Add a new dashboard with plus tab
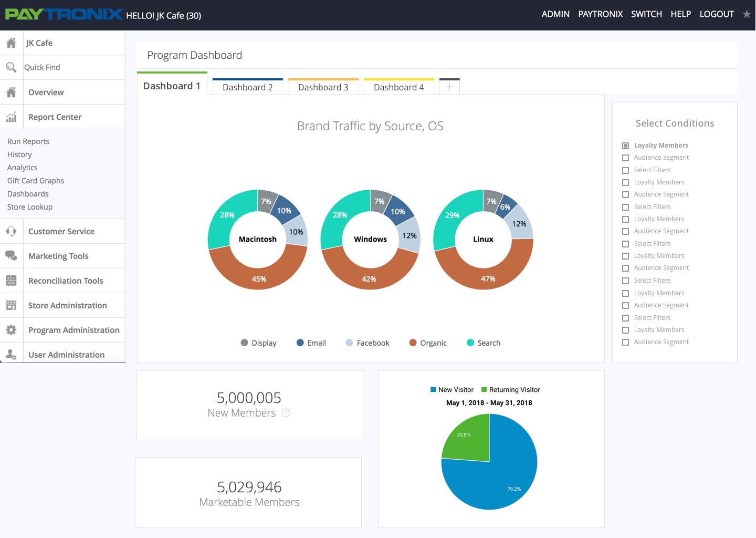The height and width of the screenshot is (538, 756). pos(449,87)
